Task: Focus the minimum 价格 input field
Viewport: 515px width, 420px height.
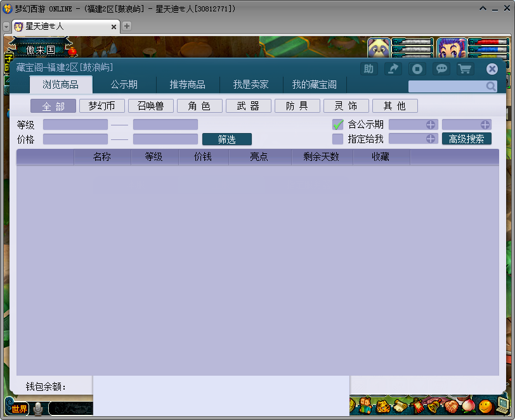Action: pyautogui.click(x=75, y=139)
